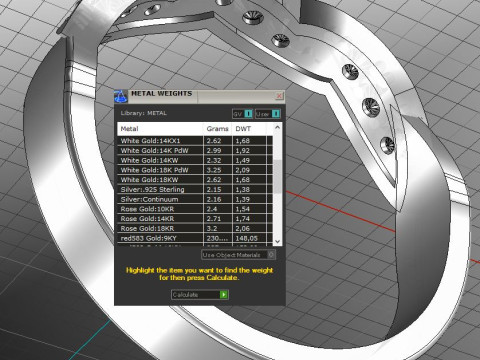Screen dimensions: 480x360
Task: Select the White Gold:14K PdW row
Action: (x=195, y=150)
